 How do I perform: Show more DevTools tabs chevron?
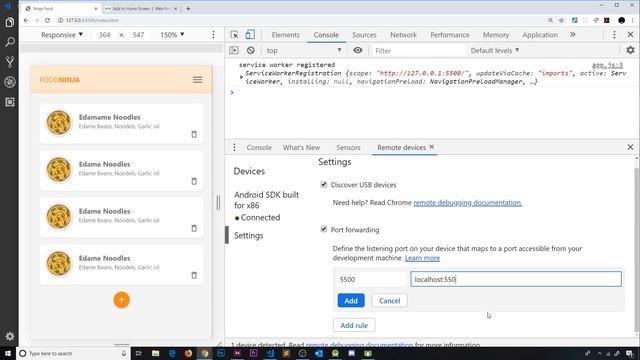pyautogui.click(x=572, y=35)
